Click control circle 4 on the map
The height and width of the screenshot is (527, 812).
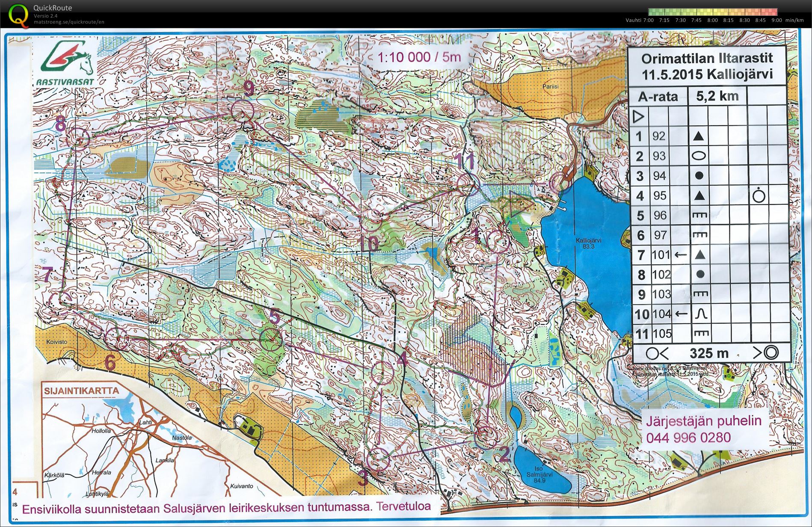point(382,372)
